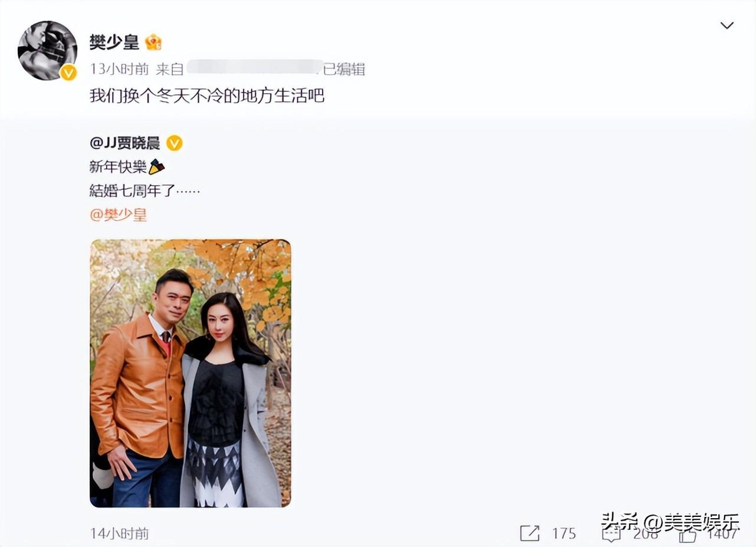View the couple photo under autumn leaves

pyautogui.click(x=190, y=373)
